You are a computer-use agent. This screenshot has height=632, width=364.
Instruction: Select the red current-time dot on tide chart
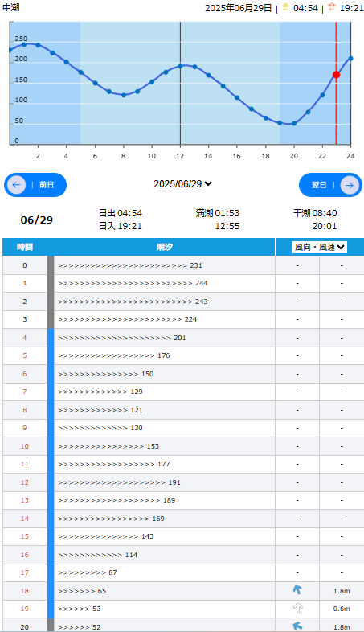[x=336, y=75]
